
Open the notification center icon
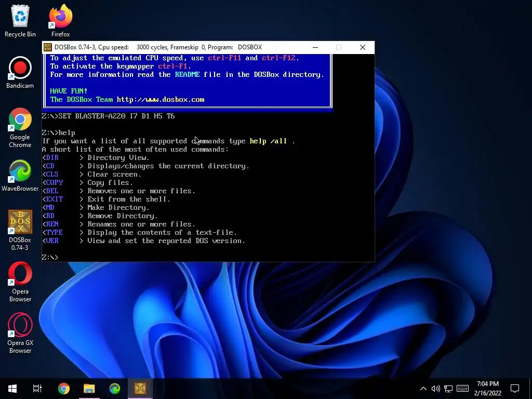tap(515, 389)
